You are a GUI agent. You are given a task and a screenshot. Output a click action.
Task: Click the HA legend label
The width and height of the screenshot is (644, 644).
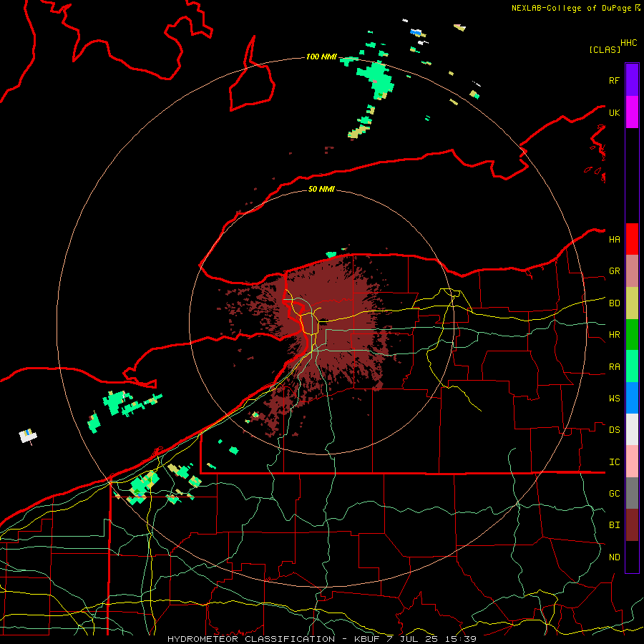614,240
